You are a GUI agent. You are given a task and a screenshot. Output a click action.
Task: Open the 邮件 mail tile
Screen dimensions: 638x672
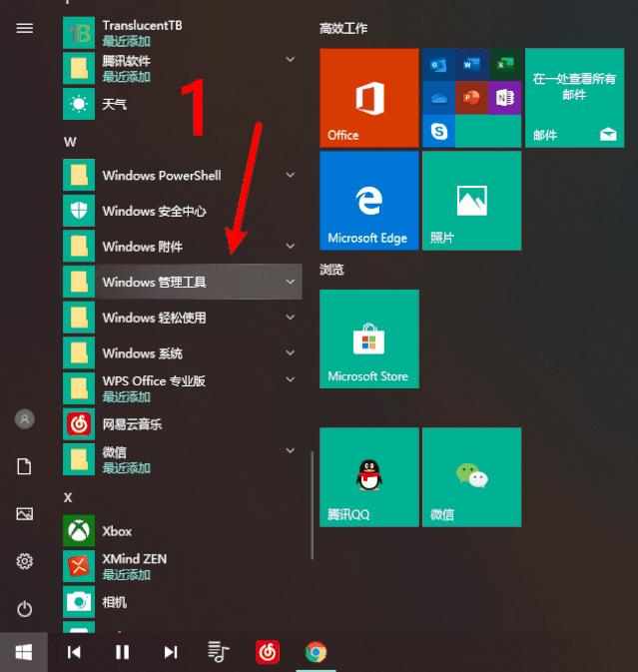[x=574, y=98]
